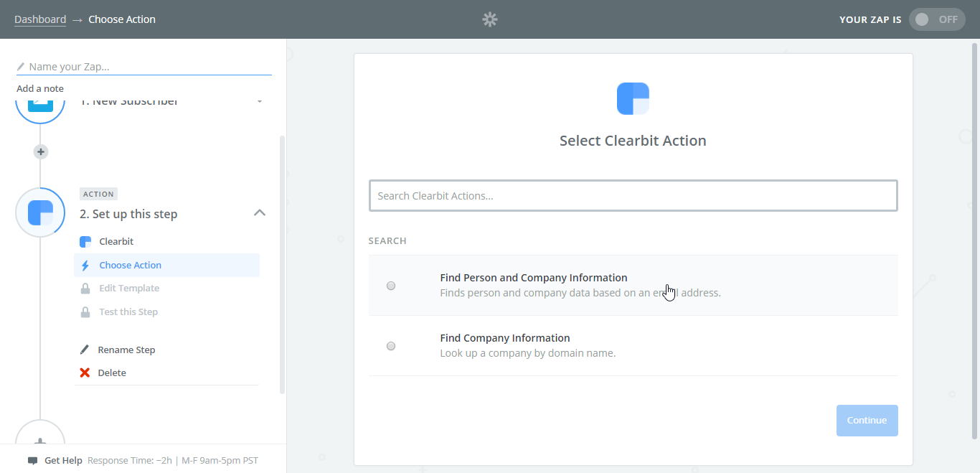Click Rename Step
This screenshot has height=473, width=980.
tap(126, 350)
